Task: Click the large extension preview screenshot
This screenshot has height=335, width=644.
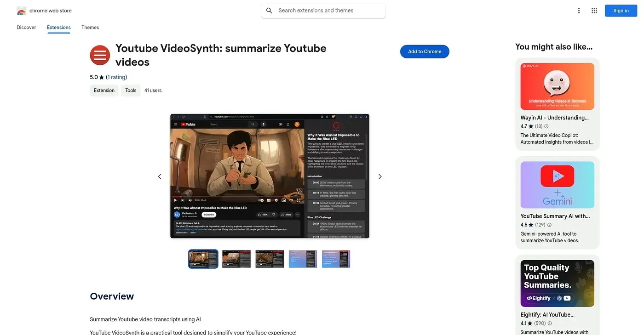Action: (x=270, y=176)
